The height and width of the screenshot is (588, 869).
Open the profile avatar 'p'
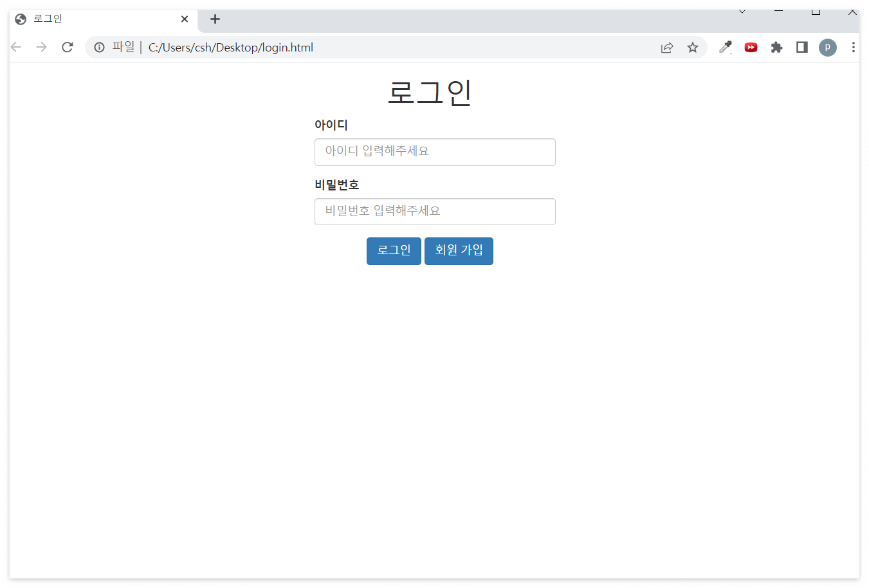828,47
